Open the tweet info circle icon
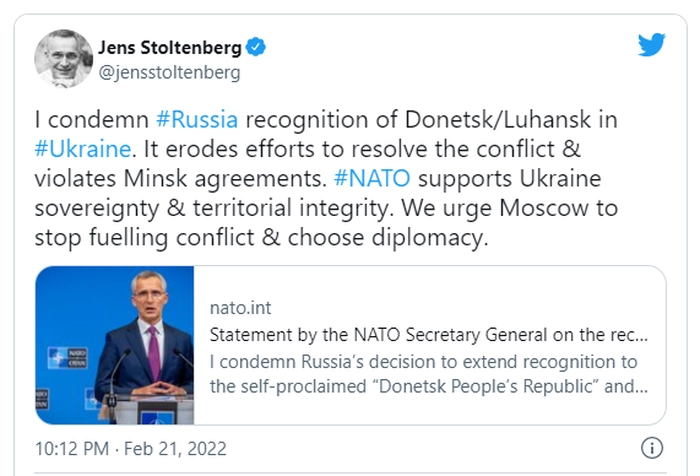Screen dimensions: 700x476 pyautogui.click(x=652, y=448)
